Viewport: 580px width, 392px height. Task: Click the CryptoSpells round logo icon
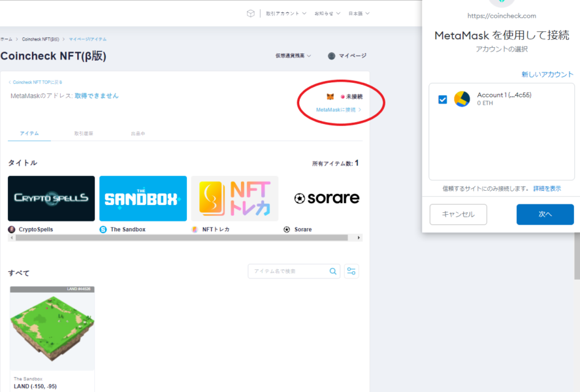coord(12,229)
